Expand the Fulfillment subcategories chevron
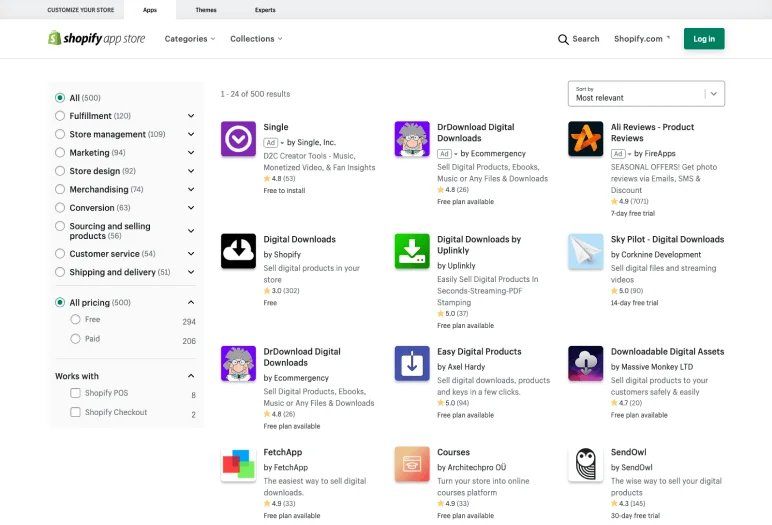772x525 pixels. [191, 116]
